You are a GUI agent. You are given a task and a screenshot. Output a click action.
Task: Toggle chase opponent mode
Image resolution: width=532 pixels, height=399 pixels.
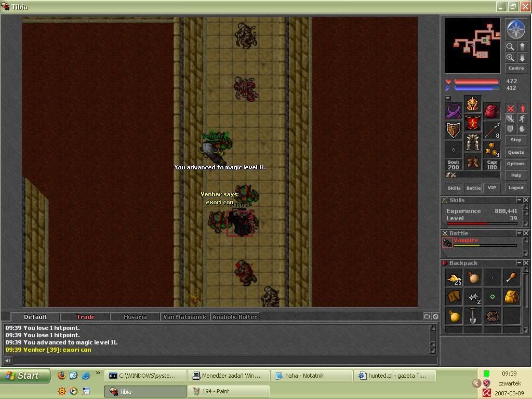point(522,119)
